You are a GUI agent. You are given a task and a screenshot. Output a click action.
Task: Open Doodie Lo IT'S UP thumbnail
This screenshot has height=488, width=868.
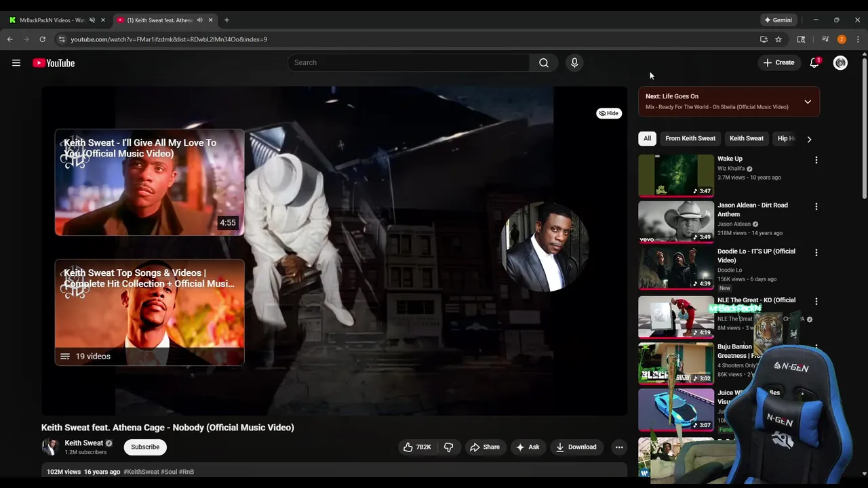[x=676, y=268]
